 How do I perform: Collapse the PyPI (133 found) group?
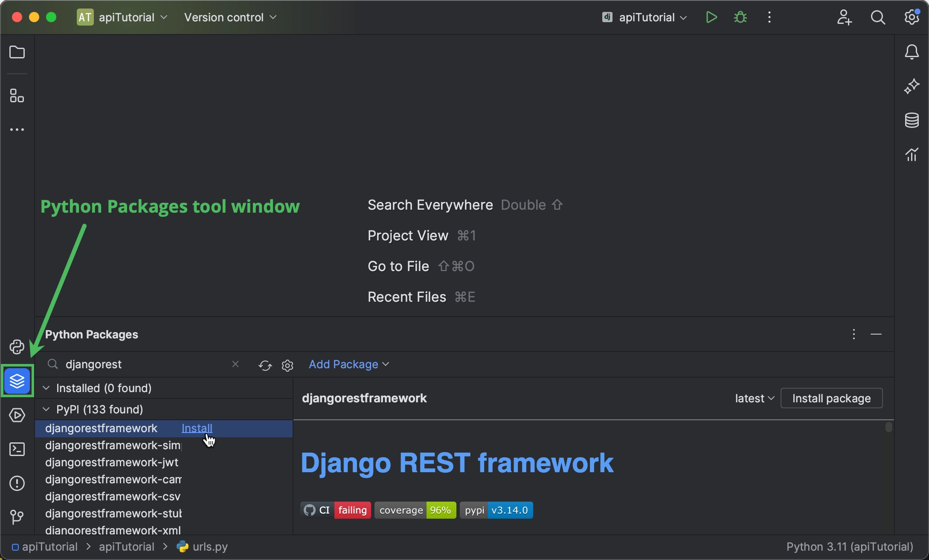46,409
